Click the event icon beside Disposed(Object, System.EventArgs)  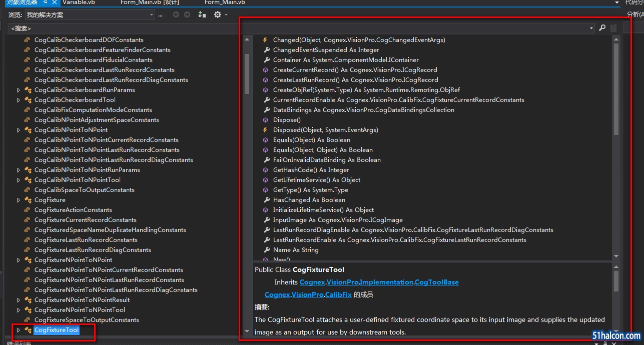pyautogui.click(x=265, y=130)
